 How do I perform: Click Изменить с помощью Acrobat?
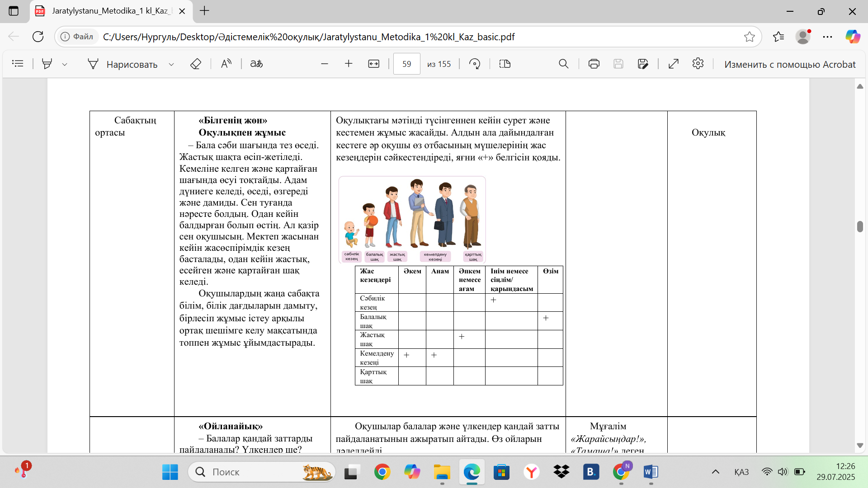pos(789,64)
